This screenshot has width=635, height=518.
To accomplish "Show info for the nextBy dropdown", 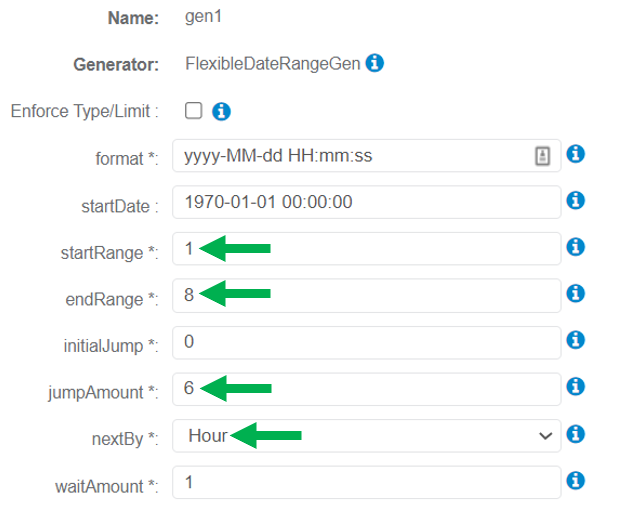I will [x=575, y=434].
